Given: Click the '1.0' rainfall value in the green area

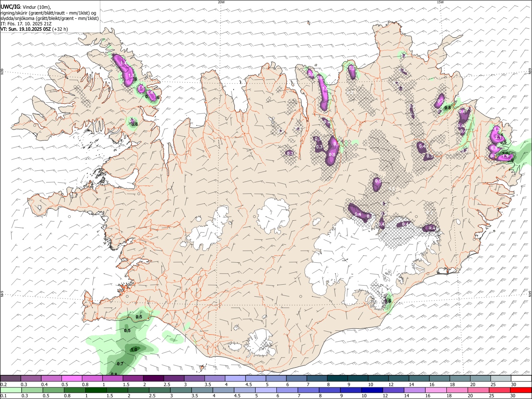Looking at the screenshot, I should (134, 350).
